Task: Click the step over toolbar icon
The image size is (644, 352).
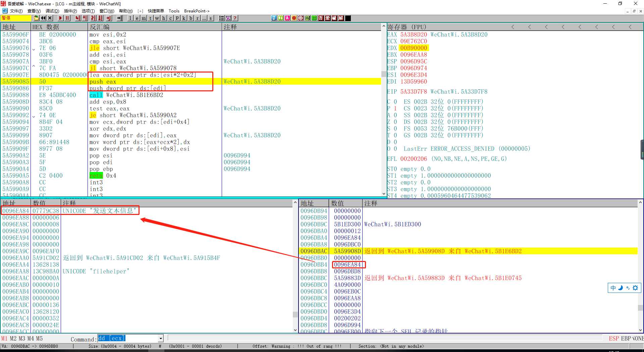Action: coord(85,18)
